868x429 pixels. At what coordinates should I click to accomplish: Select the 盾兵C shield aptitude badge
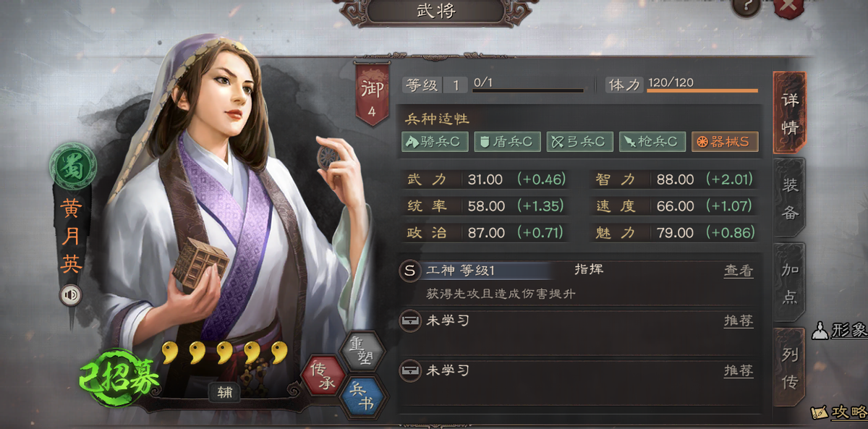coord(506,142)
